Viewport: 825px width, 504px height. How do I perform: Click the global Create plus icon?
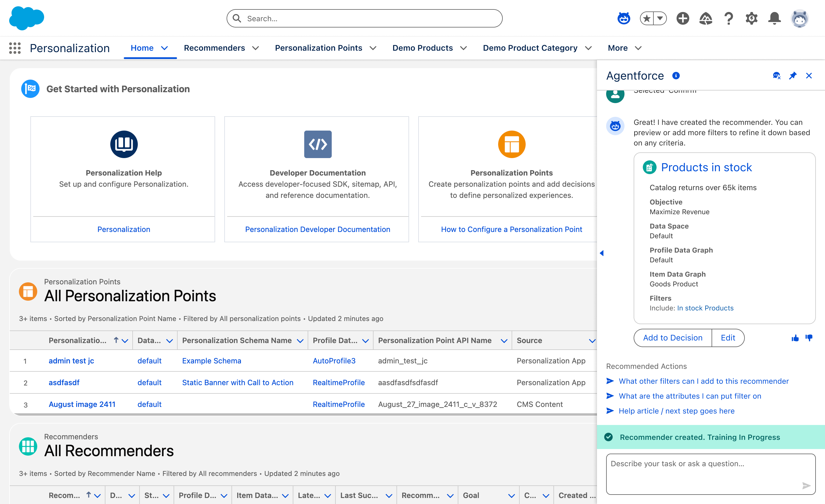coord(683,18)
